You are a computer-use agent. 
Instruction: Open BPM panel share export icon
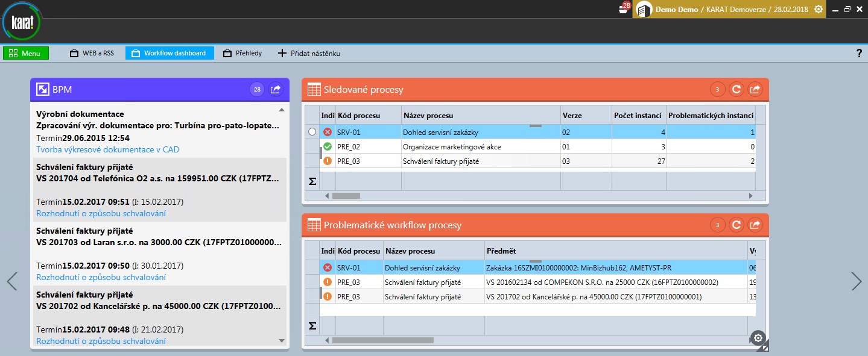click(x=276, y=90)
